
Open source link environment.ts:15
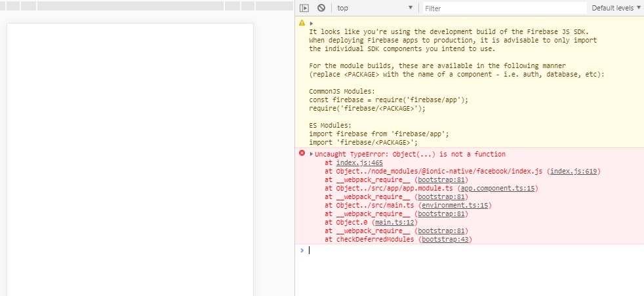(454, 206)
